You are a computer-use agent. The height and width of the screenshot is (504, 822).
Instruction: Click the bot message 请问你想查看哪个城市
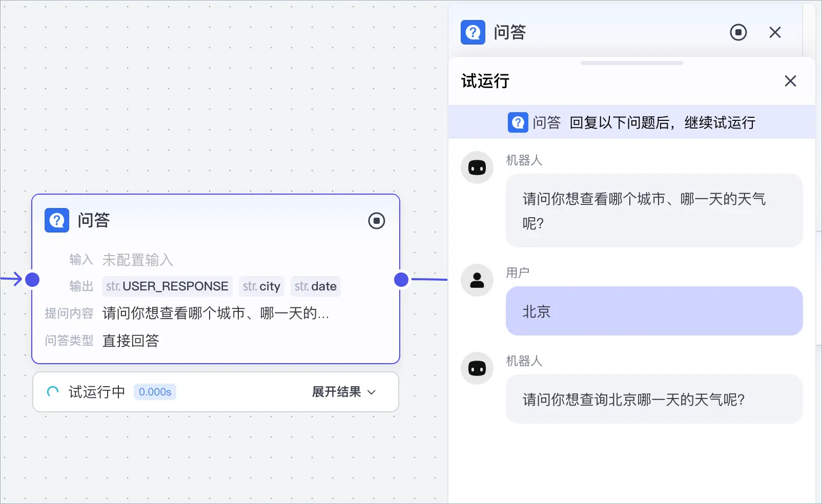(654, 211)
